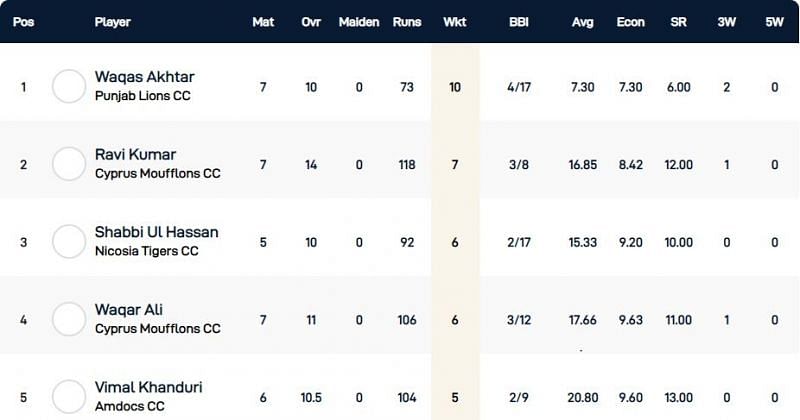Click Nicosia Tigers CC team name
800x420 pixels.
146,251
